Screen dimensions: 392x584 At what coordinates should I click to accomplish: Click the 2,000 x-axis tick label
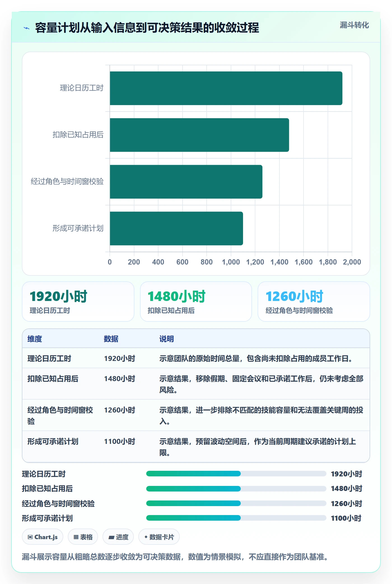[352, 262]
